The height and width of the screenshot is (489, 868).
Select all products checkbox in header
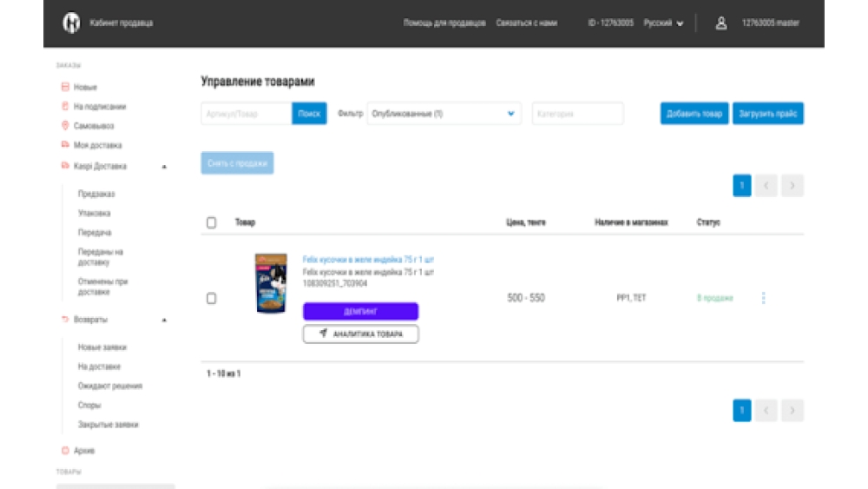[212, 222]
